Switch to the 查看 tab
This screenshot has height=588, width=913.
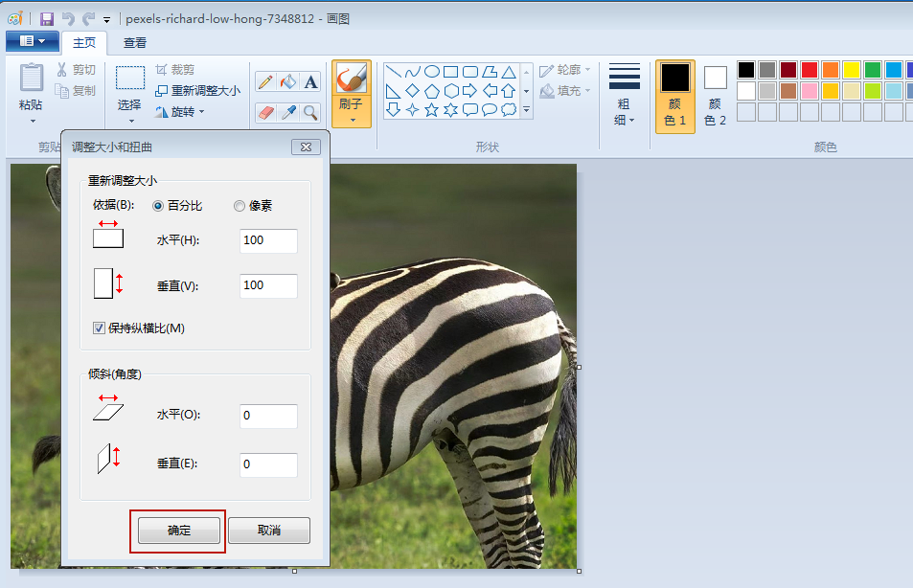135,42
